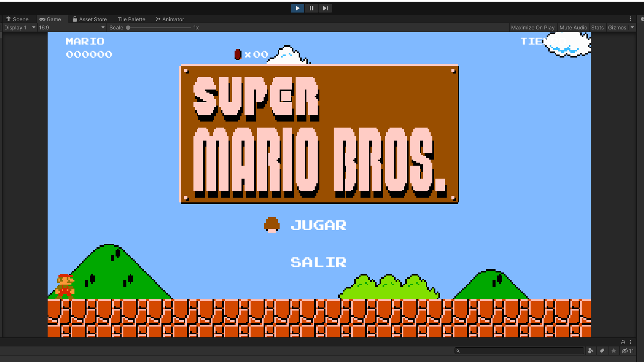Advance one frame with the Step button

point(325,8)
